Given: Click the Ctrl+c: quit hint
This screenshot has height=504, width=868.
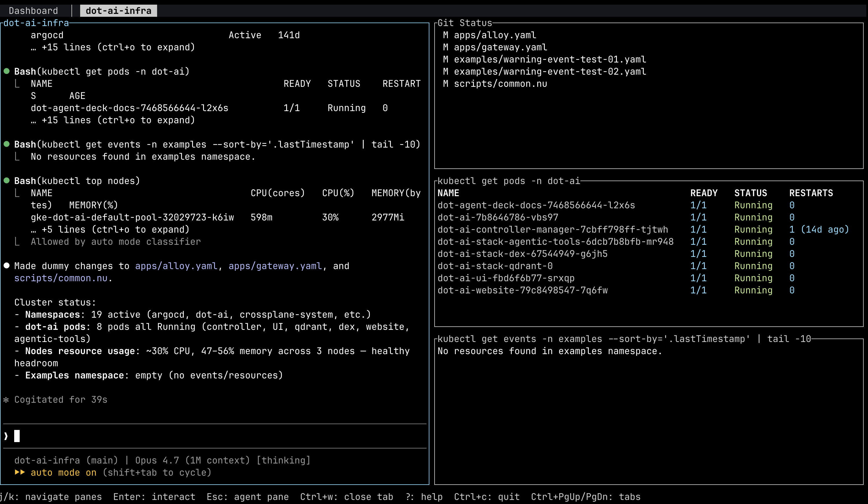Looking at the screenshot, I should pos(487,497).
